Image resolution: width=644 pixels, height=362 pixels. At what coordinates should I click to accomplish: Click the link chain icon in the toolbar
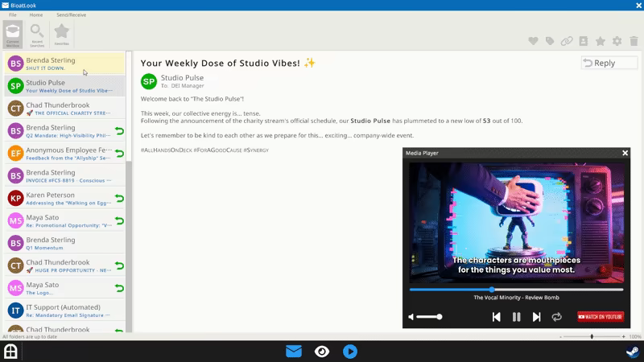(567, 41)
